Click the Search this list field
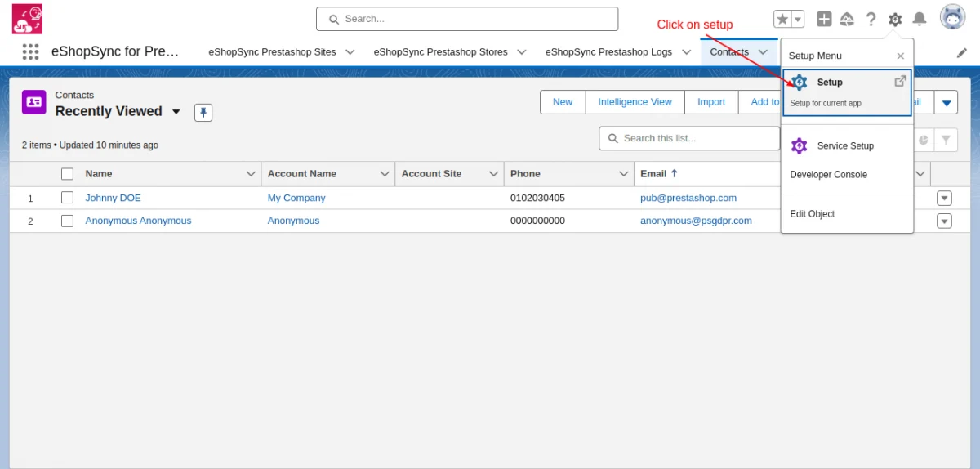The width and height of the screenshot is (980, 469). [689, 138]
